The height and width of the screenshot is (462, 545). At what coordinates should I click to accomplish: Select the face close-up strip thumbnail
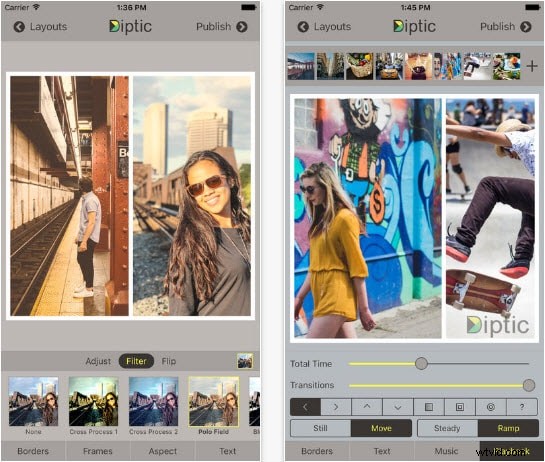click(x=418, y=66)
